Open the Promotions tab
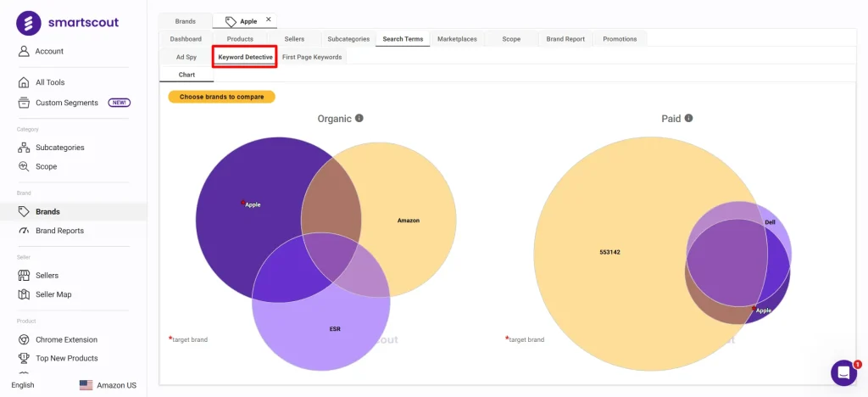The width and height of the screenshot is (868, 397). click(x=620, y=39)
